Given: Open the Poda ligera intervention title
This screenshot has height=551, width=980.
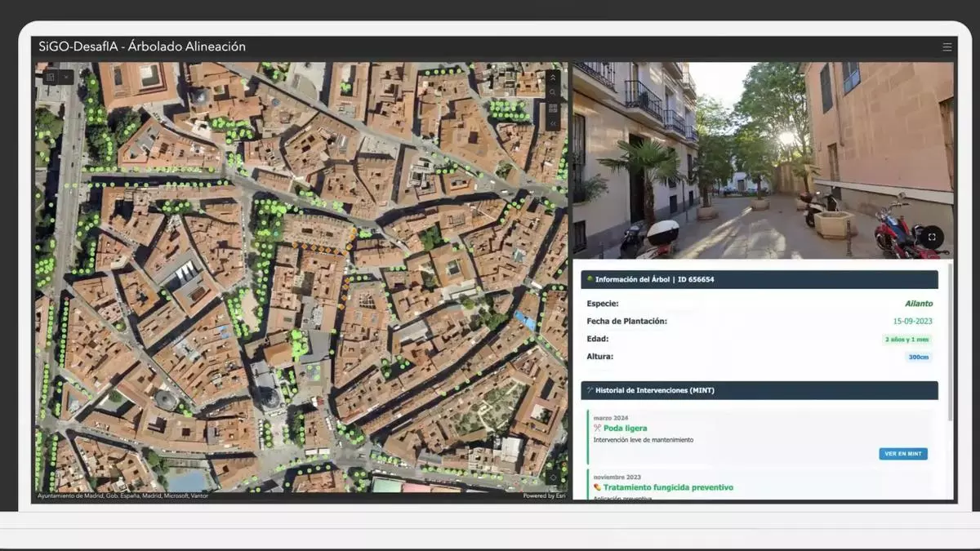Looking at the screenshot, I should click(x=625, y=428).
